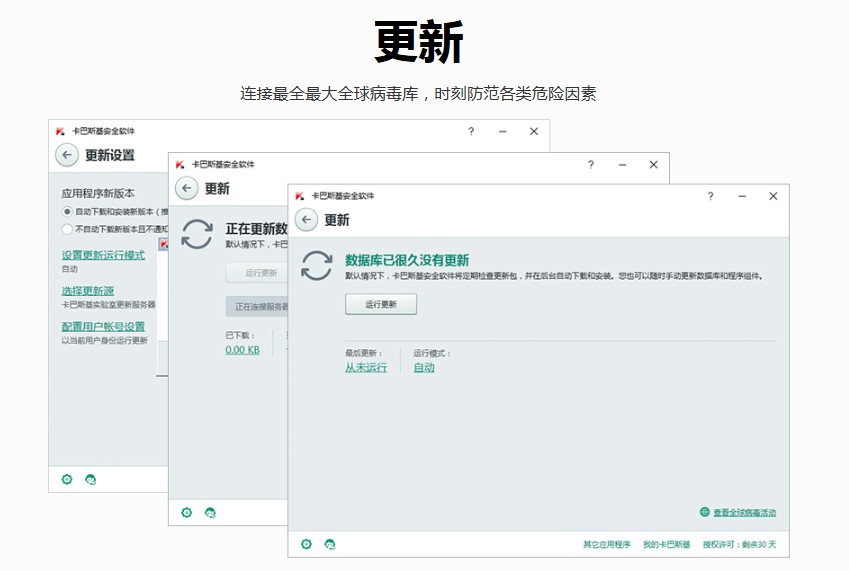Open help in the front 更新 window
Image resolution: width=849 pixels, height=571 pixels.
(710, 196)
